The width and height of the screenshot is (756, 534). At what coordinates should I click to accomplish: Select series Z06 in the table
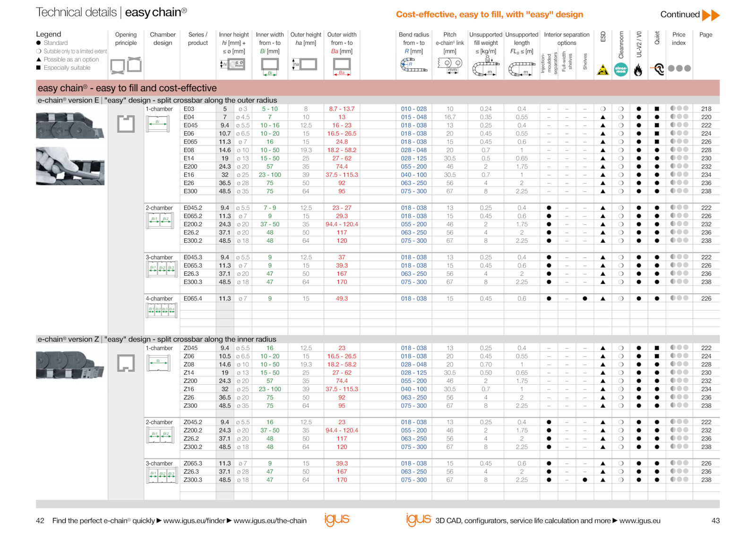point(189,356)
